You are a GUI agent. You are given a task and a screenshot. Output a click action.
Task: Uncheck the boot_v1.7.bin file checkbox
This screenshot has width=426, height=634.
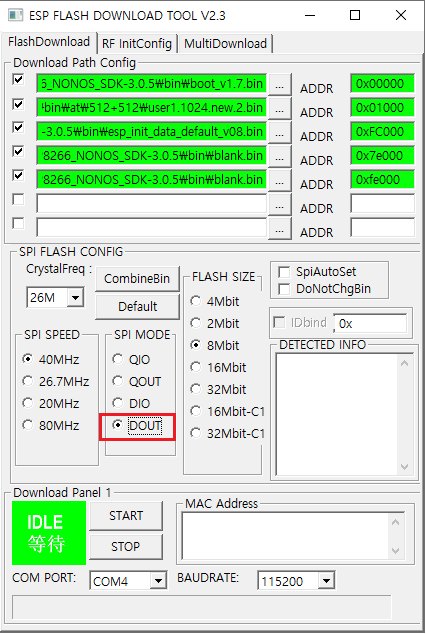coord(18,80)
